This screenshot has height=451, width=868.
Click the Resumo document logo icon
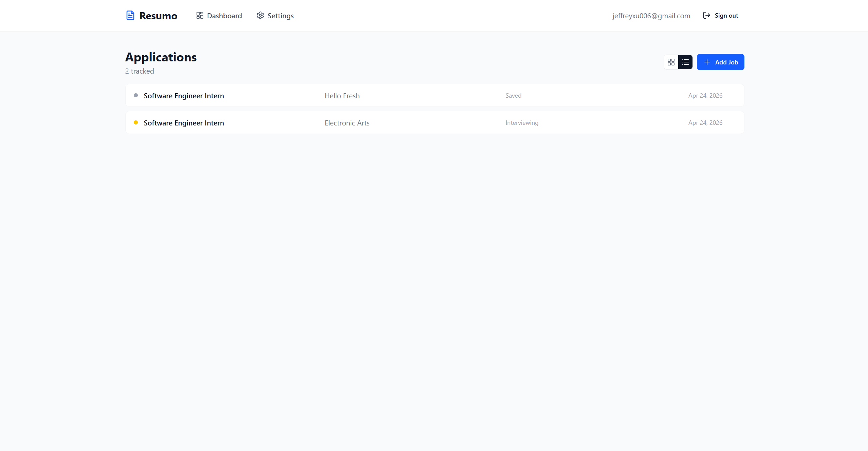[130, 16]
